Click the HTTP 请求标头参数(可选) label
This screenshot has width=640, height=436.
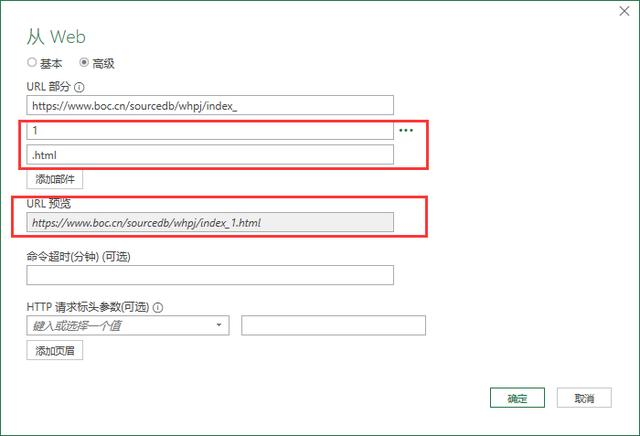(x=88, y=308)
